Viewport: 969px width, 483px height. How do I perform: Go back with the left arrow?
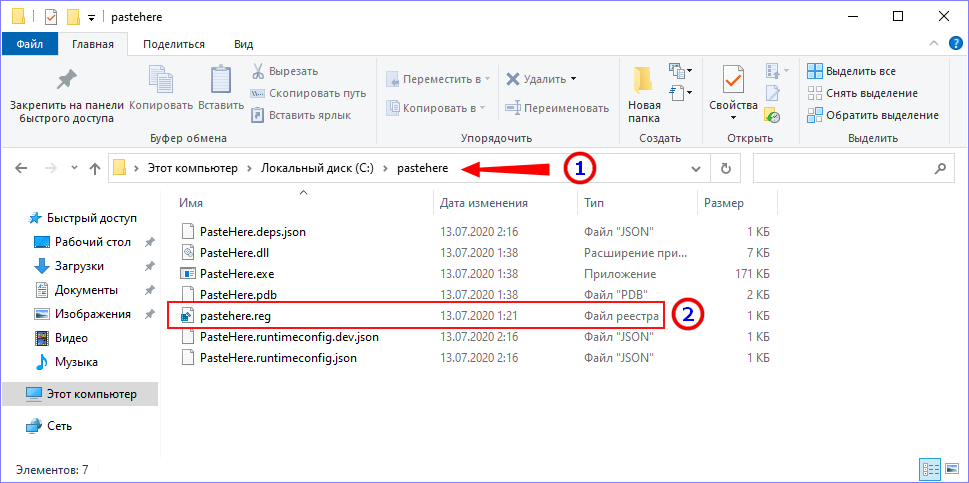pos(21,168)
